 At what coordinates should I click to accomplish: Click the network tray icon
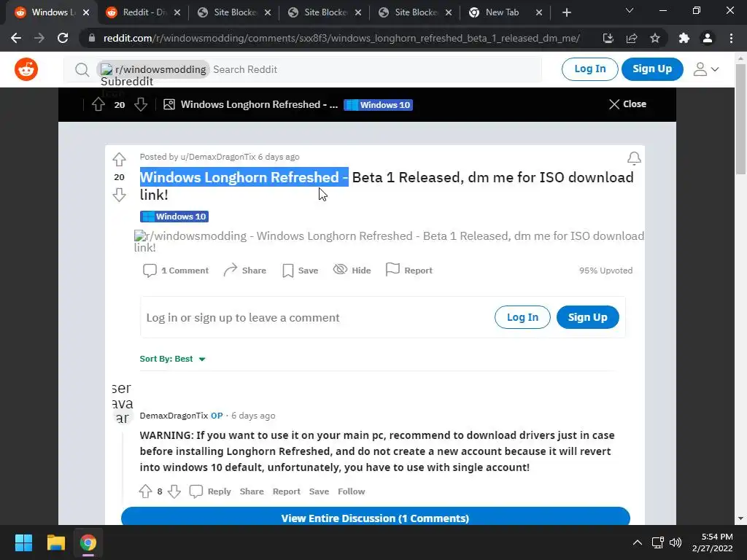pos(658,542)
